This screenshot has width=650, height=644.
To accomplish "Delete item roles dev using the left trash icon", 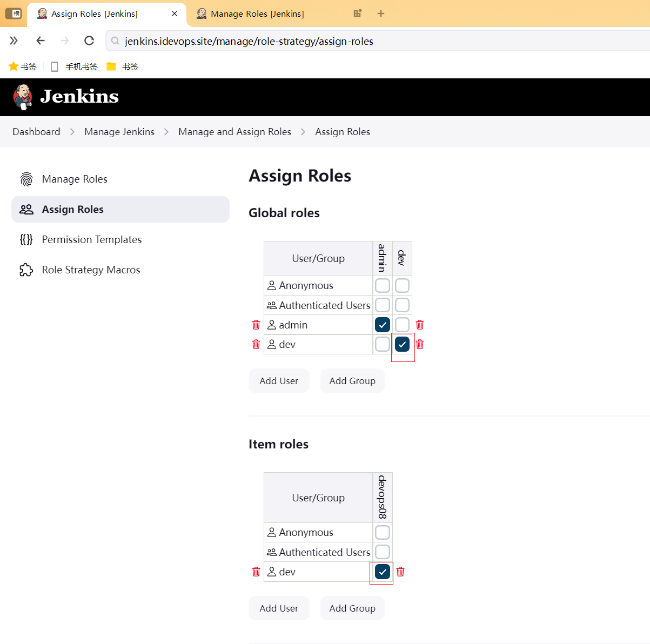I will pos(256,572).
